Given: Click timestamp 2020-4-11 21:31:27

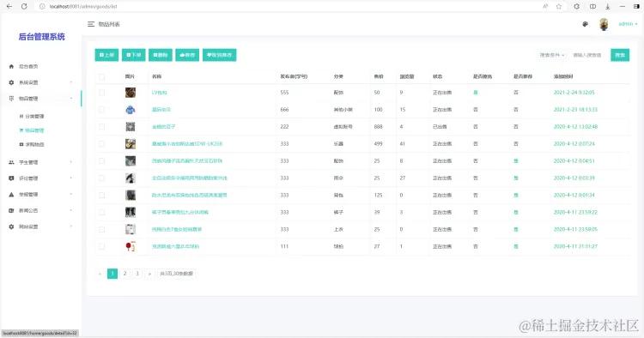Looking at the screenshot, I should (575, 246).
